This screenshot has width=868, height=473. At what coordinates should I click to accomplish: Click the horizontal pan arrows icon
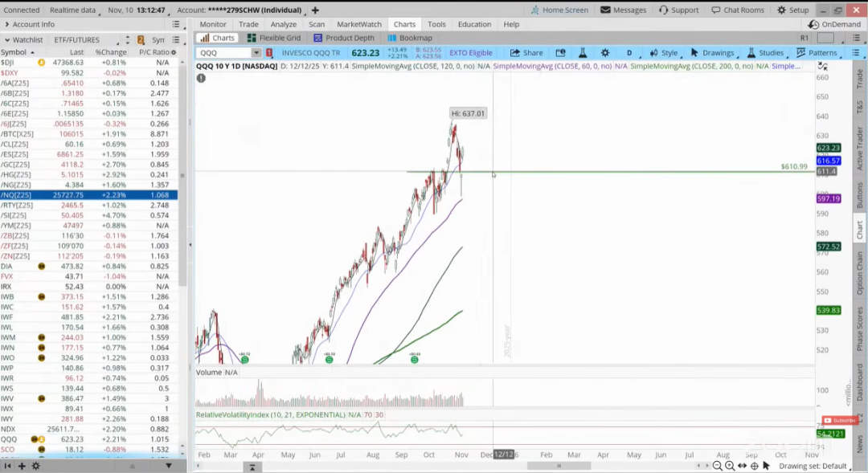point(743,466)
